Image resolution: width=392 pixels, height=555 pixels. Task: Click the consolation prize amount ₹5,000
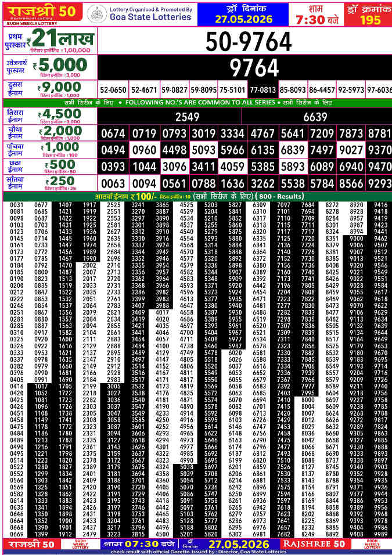60,65
